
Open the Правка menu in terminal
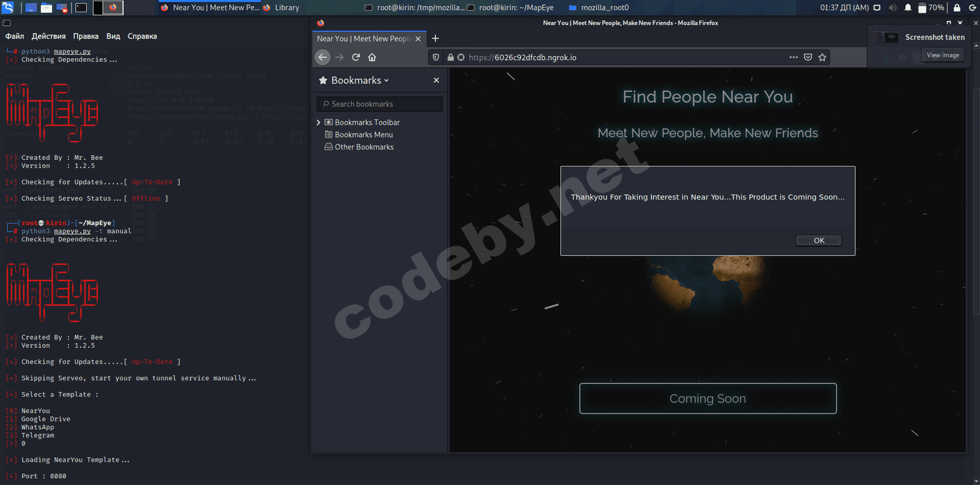tap(86, 36)
